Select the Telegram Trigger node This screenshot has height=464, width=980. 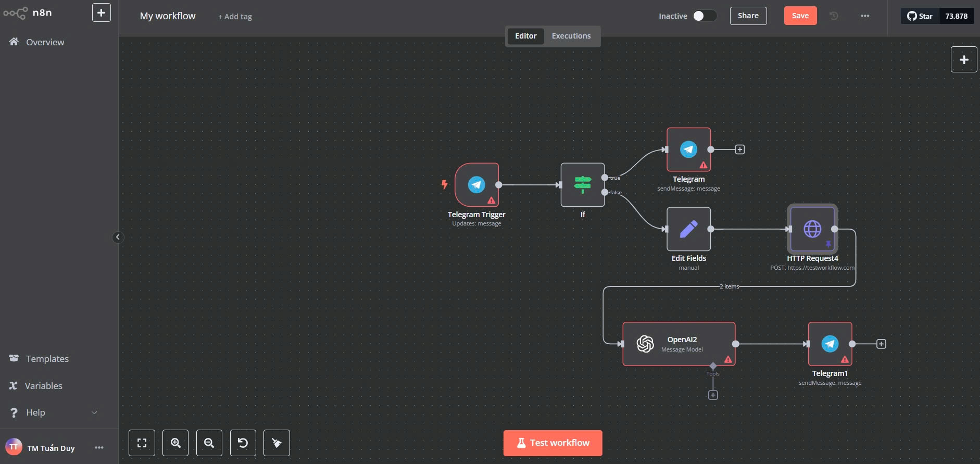[476, 185]
